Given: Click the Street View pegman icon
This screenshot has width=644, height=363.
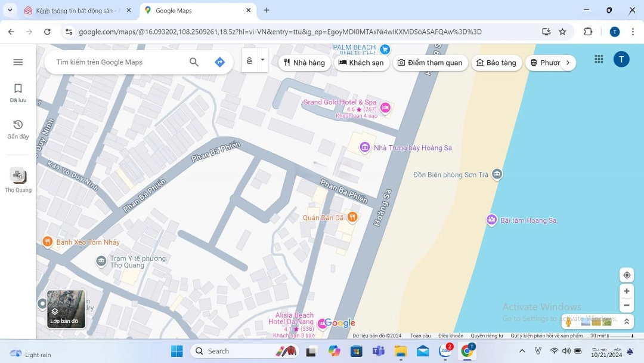Looking at the screenshot, I should [x=568, y=322].
